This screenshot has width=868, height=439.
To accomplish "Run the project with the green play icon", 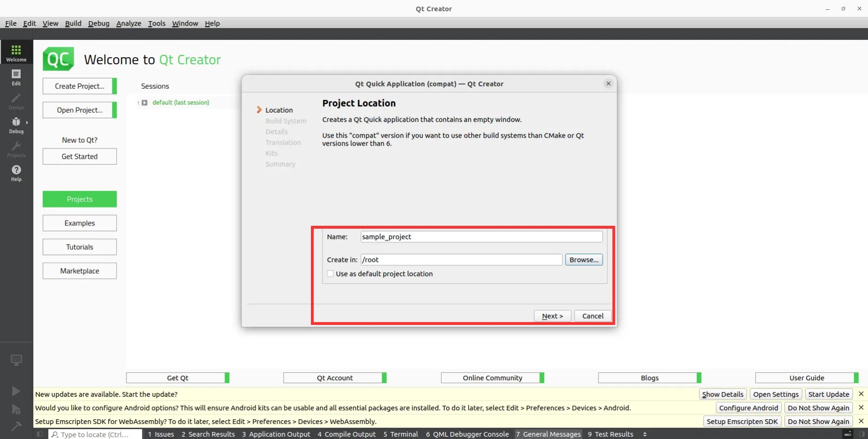I will click(16, 391).
